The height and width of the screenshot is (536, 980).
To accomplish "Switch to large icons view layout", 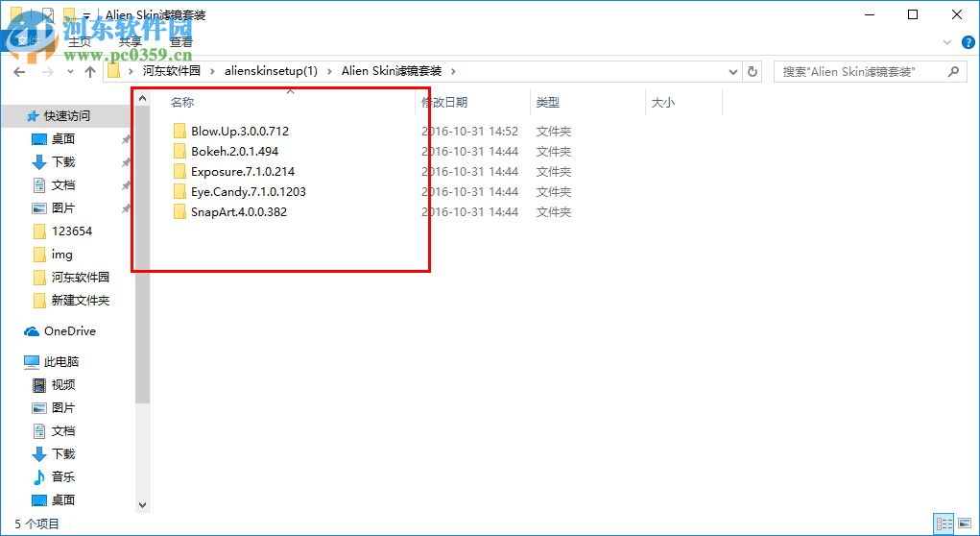I will tap(965, 523).
